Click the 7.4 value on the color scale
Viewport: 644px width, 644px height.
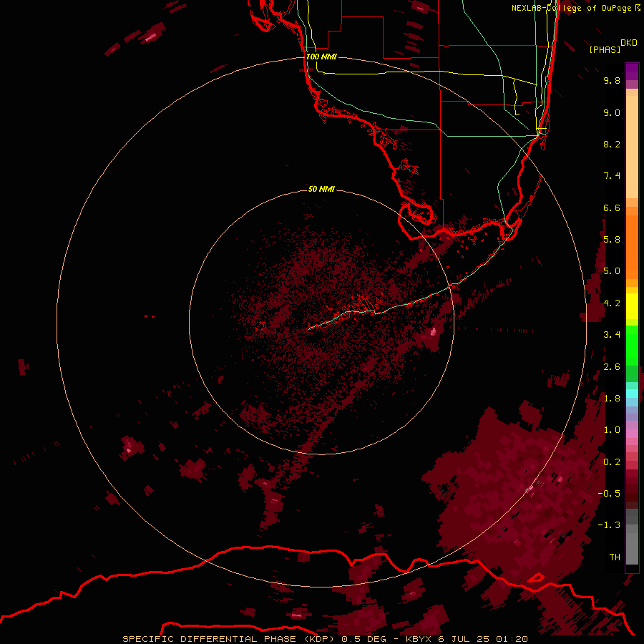[x=612, y=176]
